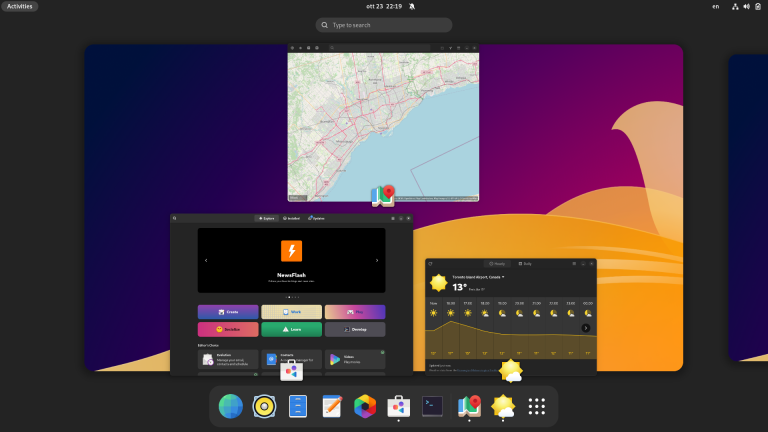The width and height of the screenshot is (768, 432).
Task: Click the Activities button in top bar
Action: 20,6
